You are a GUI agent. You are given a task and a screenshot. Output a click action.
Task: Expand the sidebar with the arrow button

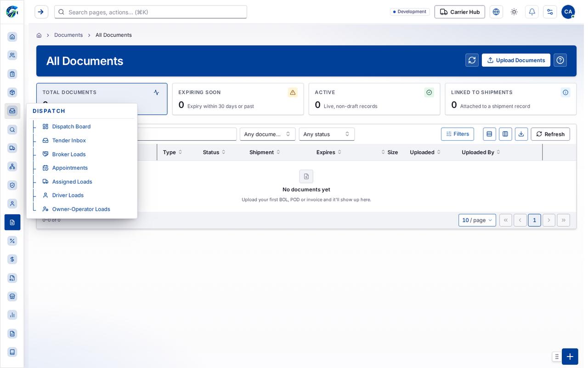41,12
